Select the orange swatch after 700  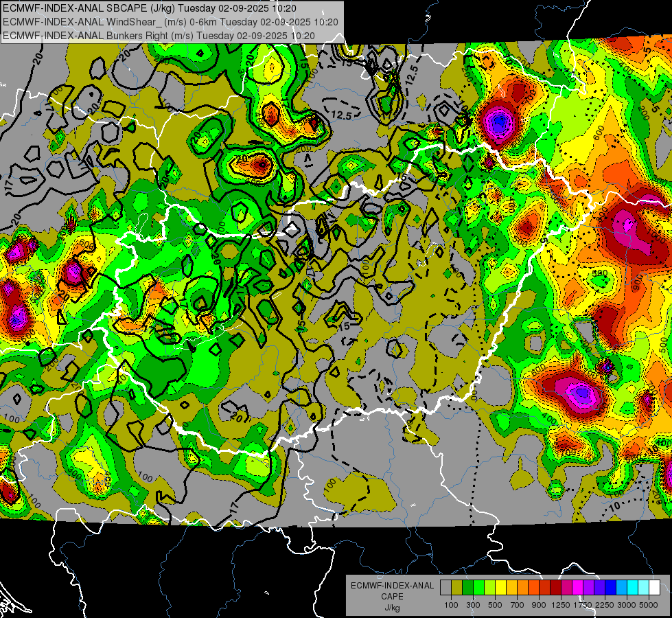523,588
